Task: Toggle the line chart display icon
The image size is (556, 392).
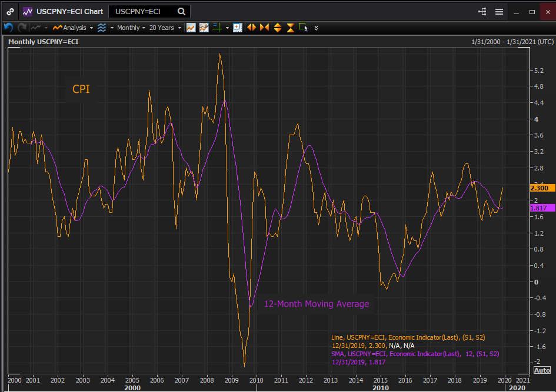Action: [191, 28]
